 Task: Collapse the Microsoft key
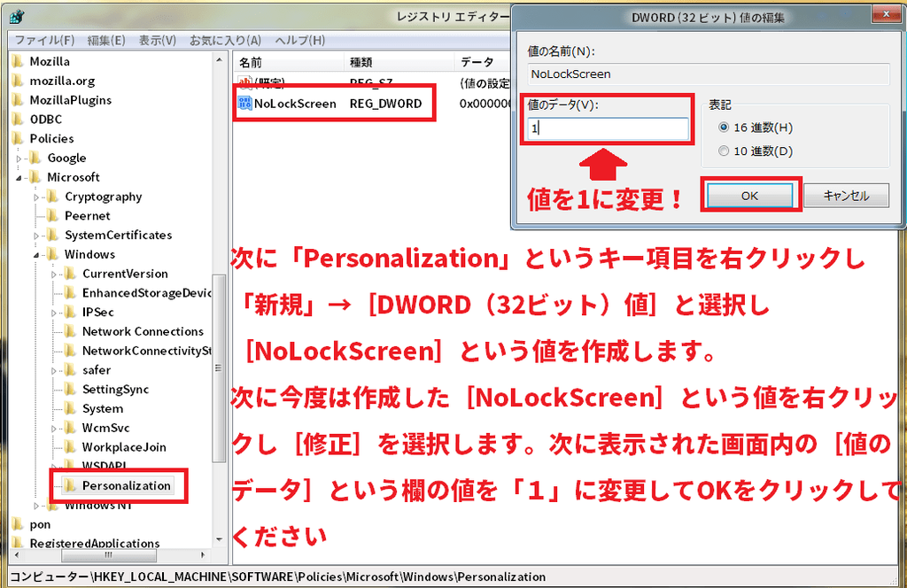point(19,178)
